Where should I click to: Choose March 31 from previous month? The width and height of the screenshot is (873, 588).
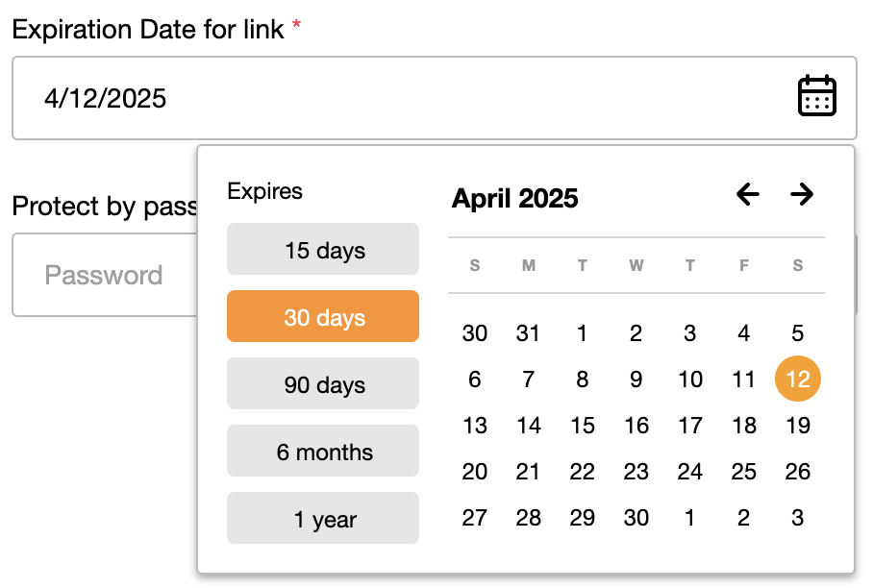point(529,333)
